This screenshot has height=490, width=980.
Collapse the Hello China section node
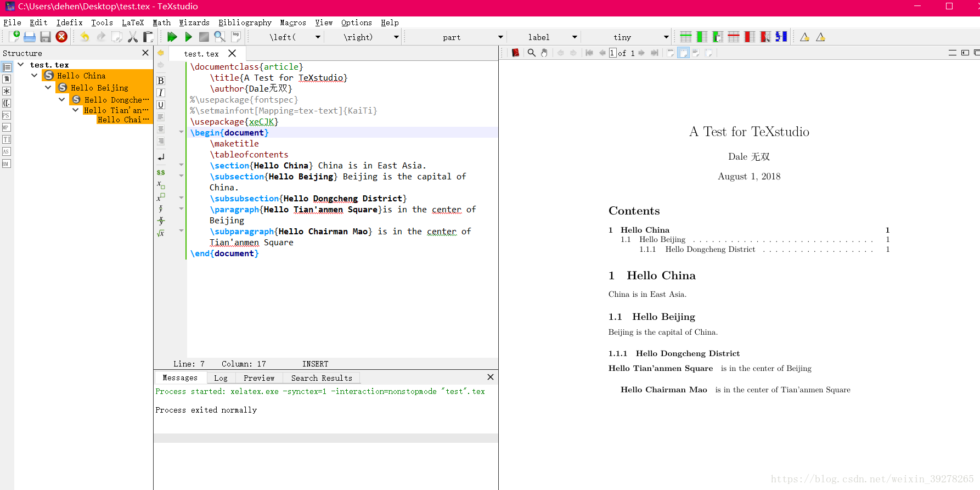(35, 75)
